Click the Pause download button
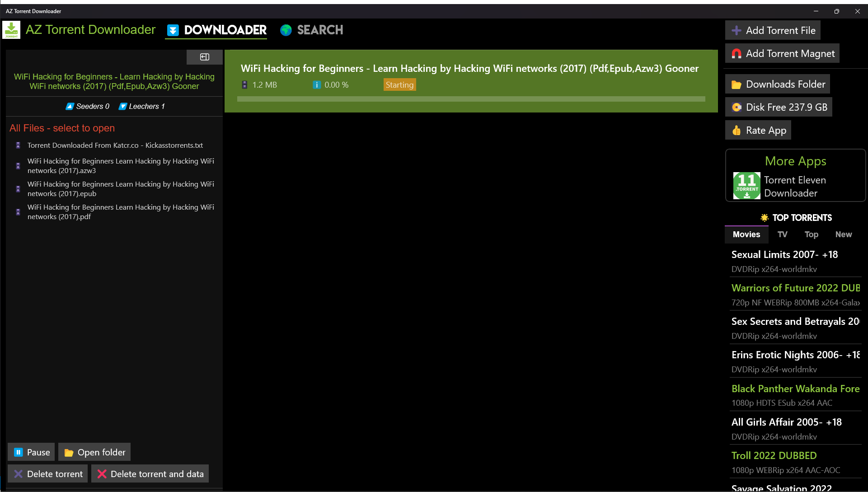 pyautogui.click(x=31, y=452)
